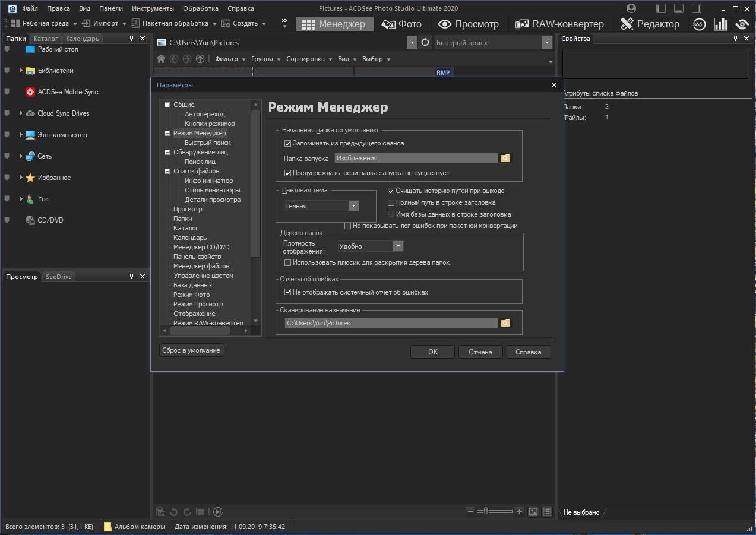Switch to 'Редактор' mode
The height and width of the screenshot is (535, 756).
coord(650,24)
